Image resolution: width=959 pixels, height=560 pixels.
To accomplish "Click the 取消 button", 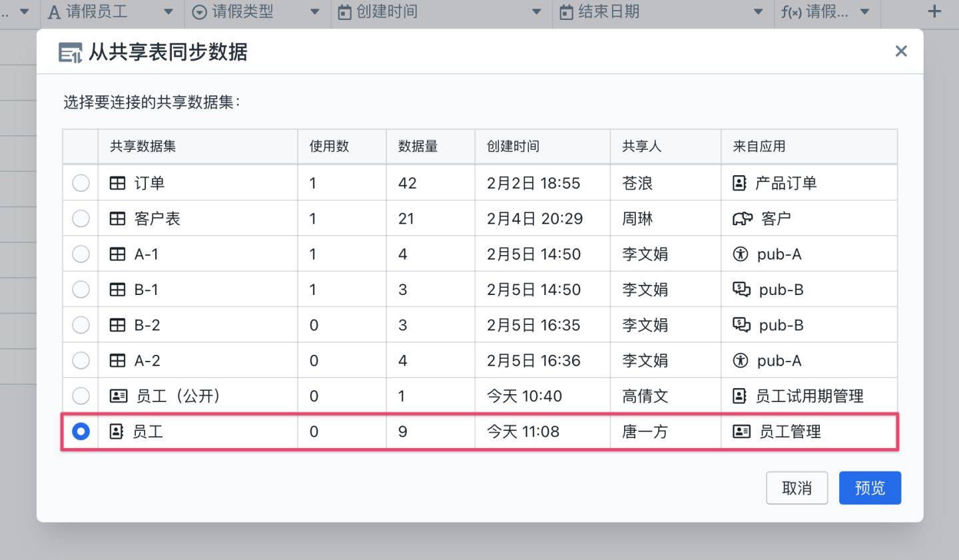I will (x=797, y=488).
